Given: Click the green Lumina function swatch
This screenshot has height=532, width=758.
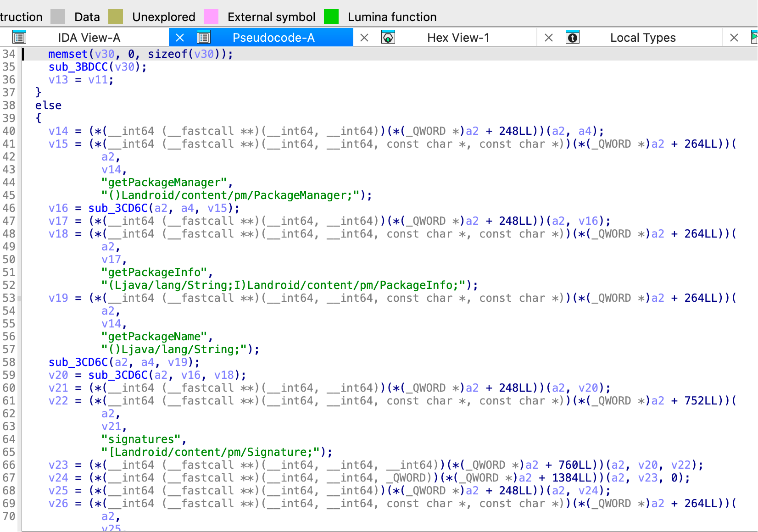Looking at the screenshot, I should pyautogui.click(x=331, y=17).
